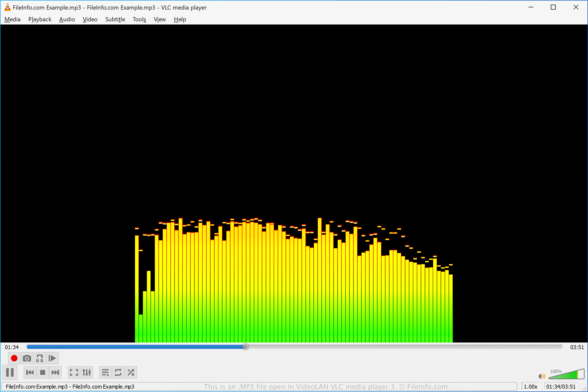Open the Playback menu
The height and width of the screenshot is (392, 588).
click(x=40, y=19)
